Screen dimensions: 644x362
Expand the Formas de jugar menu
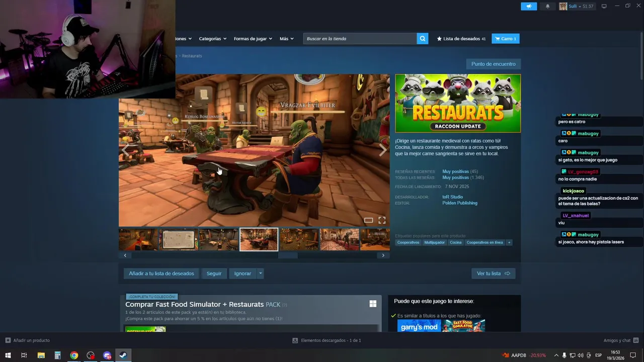coord(253,39)
